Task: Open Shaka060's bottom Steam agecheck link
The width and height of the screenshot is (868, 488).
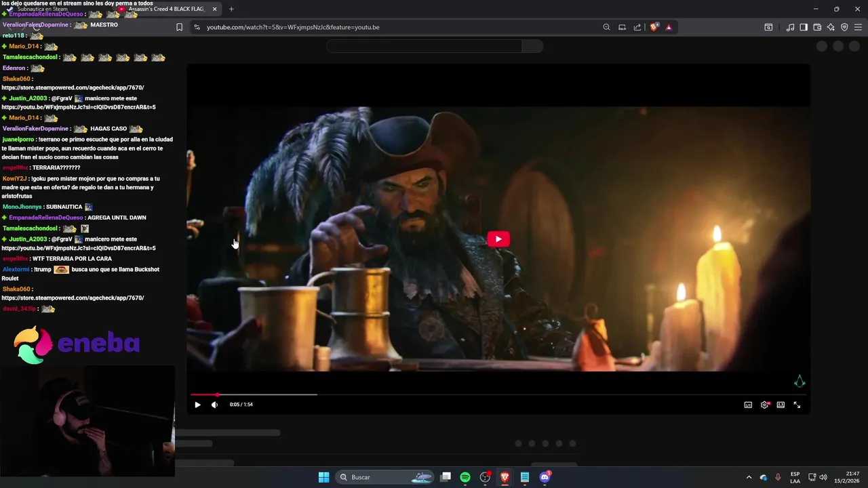Action: [x=73, y=298]
